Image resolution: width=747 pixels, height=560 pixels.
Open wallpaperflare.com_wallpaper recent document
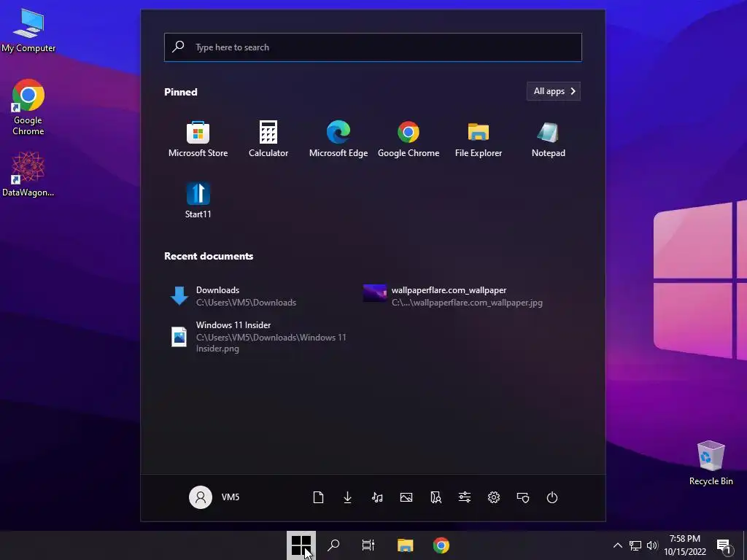point(454,296)
